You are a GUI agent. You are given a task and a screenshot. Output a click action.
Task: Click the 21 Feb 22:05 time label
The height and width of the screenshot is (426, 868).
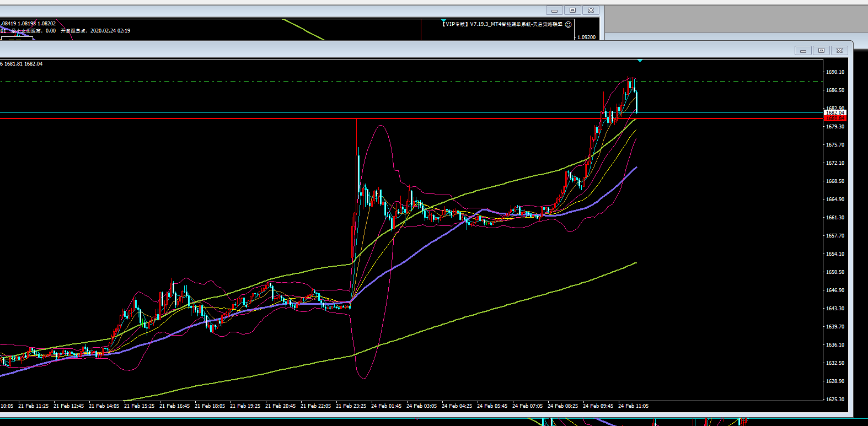pyautogui.click(x=316, y=406)
